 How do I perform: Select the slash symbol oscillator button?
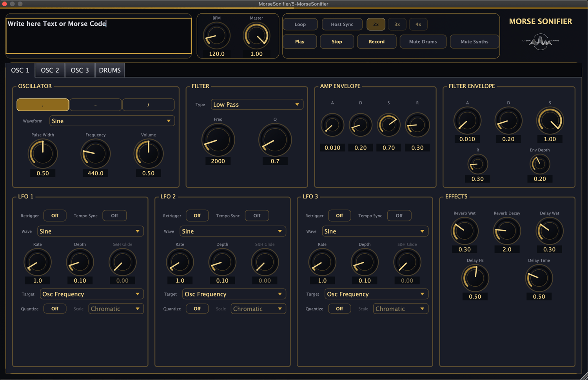pos(148,105)
